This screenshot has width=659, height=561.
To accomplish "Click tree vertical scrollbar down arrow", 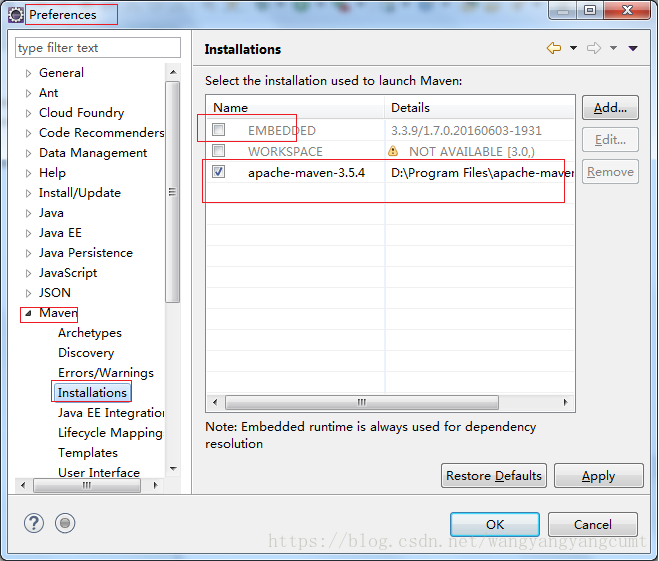I will pyautogui.click(x=173, y=469).
